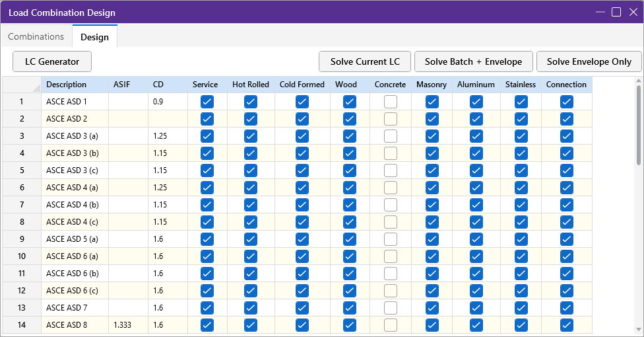Check Concrete box for ASCE ASD 8
The width and height of the screenshot is (644, 337).
[391, 325]
